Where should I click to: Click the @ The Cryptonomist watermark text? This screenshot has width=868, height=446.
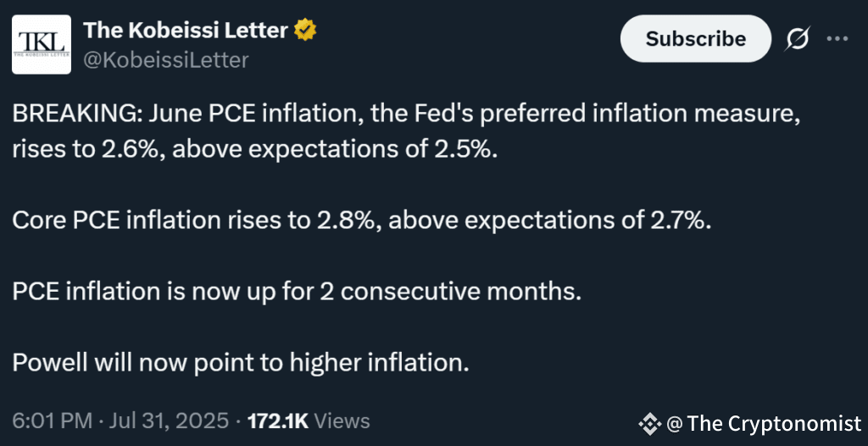tap(764, 425)
